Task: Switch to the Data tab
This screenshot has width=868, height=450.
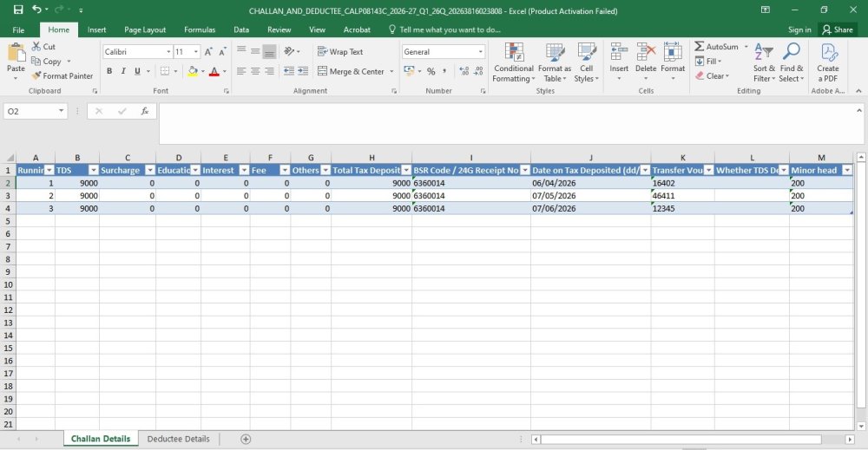Action: (x=241, y=29)
